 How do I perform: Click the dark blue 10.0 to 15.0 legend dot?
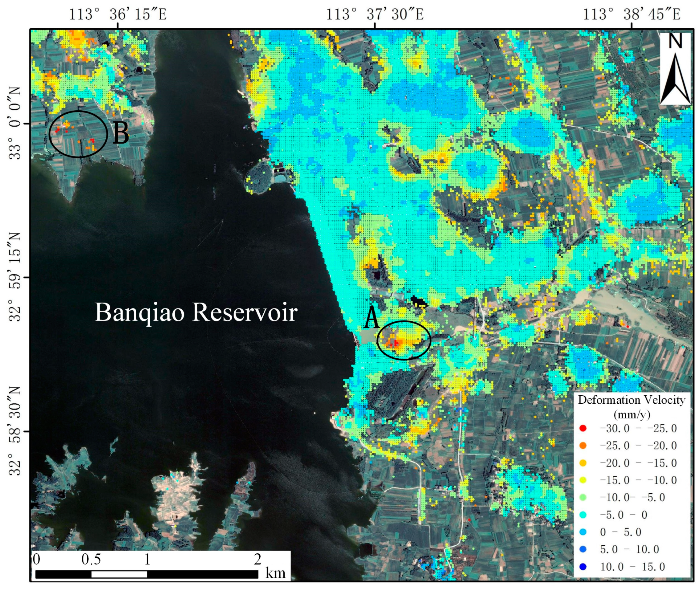(x=583, y=567)
